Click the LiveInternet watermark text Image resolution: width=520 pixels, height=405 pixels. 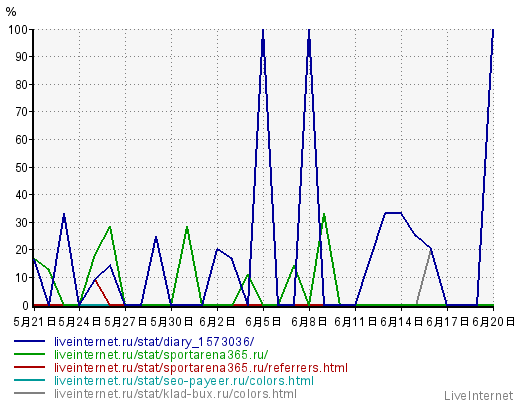point(479,396)
